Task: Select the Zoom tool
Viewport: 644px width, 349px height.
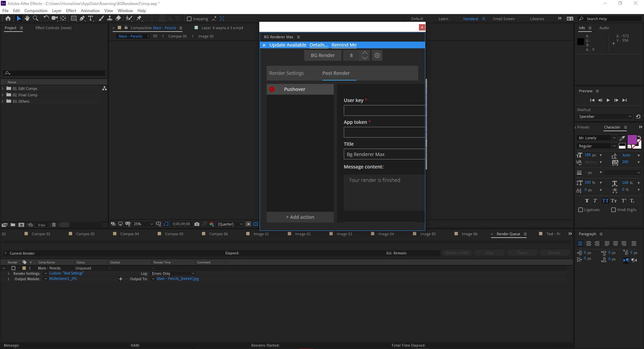Action: pos(36,18)
